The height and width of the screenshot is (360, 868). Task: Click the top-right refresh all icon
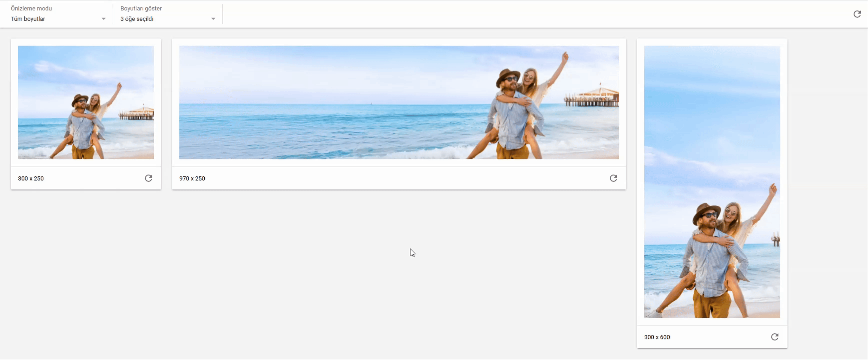point(857,14)
